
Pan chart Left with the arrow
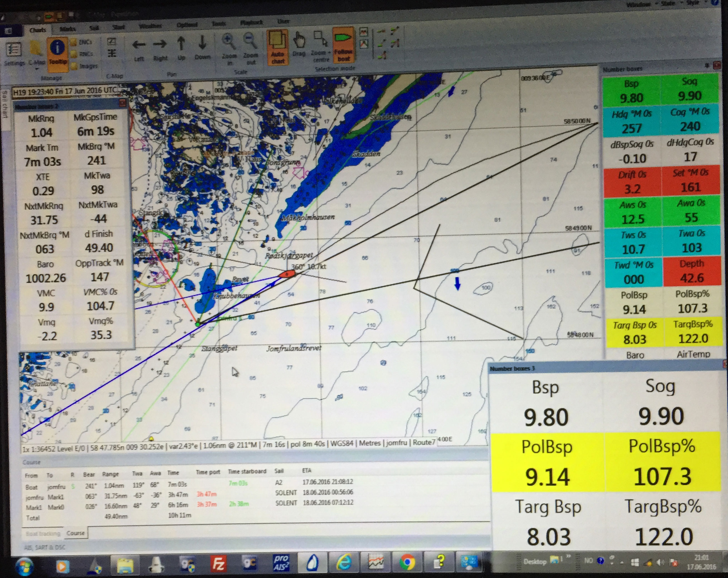(139, 44)
